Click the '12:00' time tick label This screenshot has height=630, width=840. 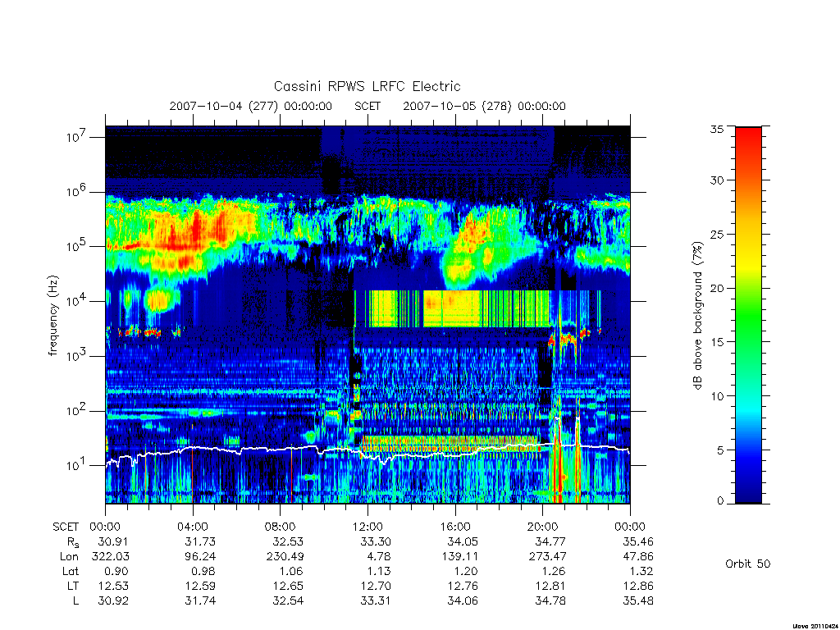click(368, 527)
